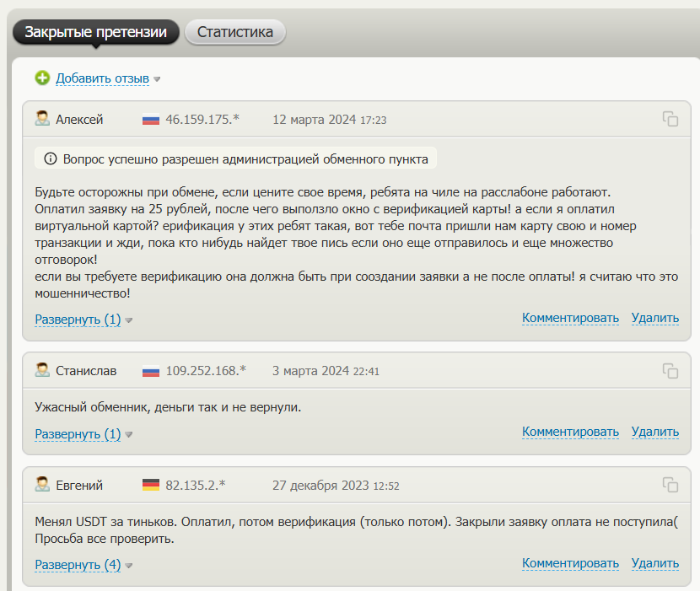
Task: Switch to the Статистика tab
Action: click(235, 32)
